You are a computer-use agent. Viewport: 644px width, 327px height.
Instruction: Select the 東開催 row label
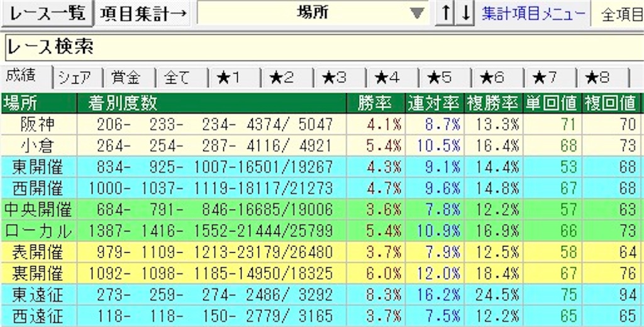pos(38,167)
